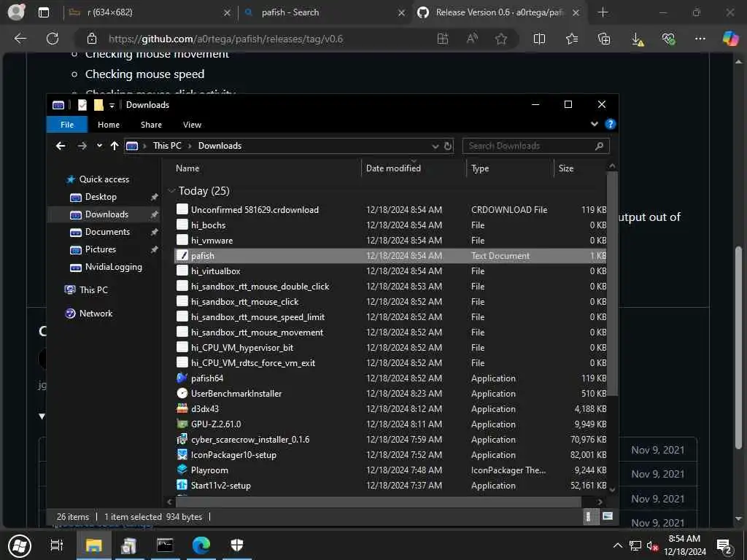Open notification center in system tray
Image resolution: width=747 pixels, height=560 pixels.
[724, 546]
